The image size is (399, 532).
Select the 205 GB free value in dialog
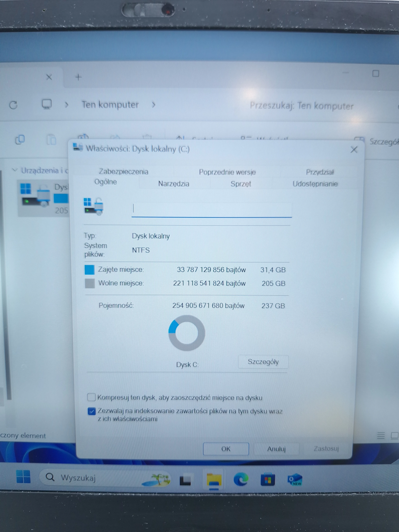pyautogui.click(x=273, y=283)
